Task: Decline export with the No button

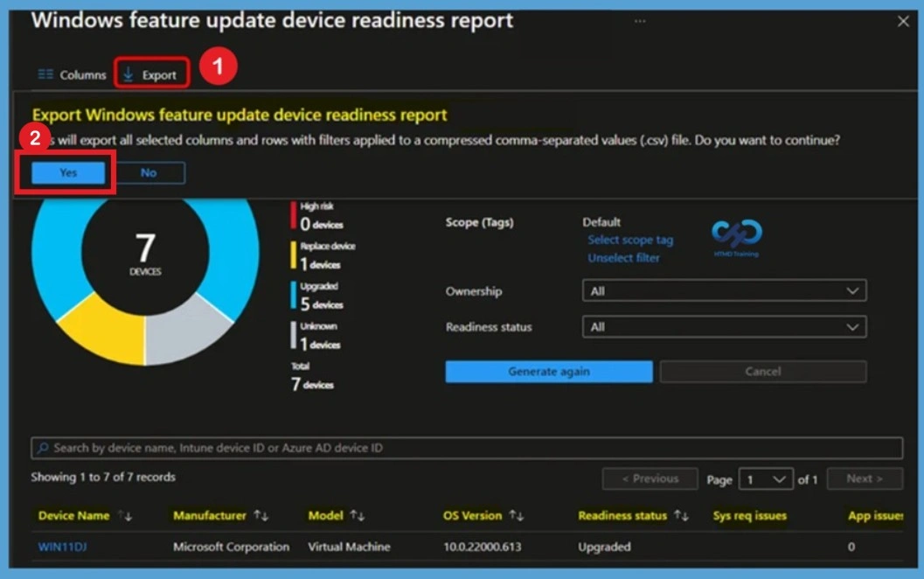Action: click(x=149, y=173)
